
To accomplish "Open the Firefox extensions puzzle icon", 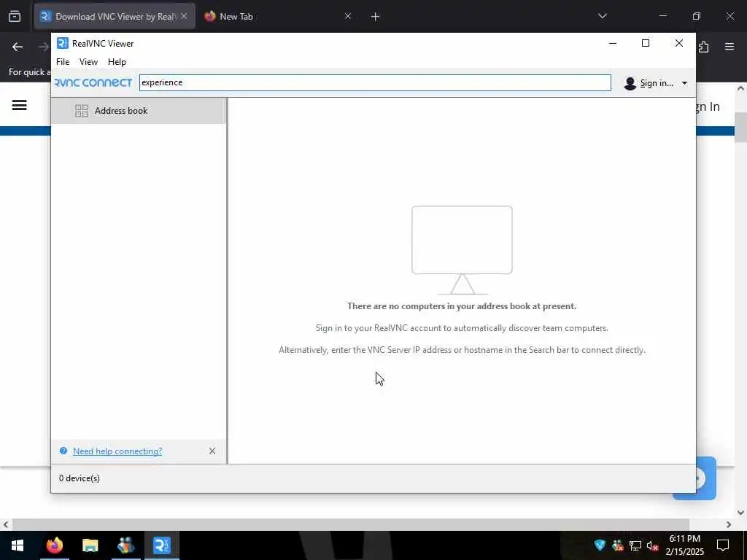I will [704, 47].
